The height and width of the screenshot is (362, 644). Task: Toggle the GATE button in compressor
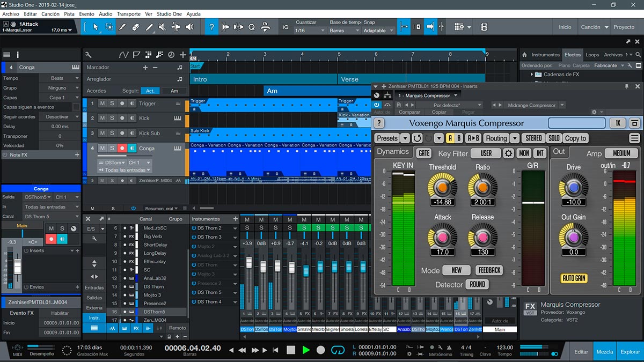click(424, 153)
